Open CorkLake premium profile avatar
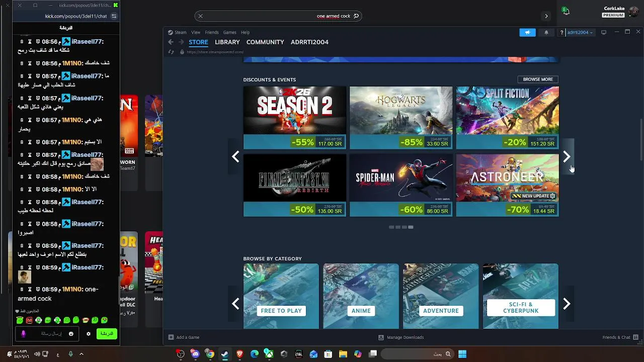This screenshot has width=644, height=362. (x=633, y=12)
